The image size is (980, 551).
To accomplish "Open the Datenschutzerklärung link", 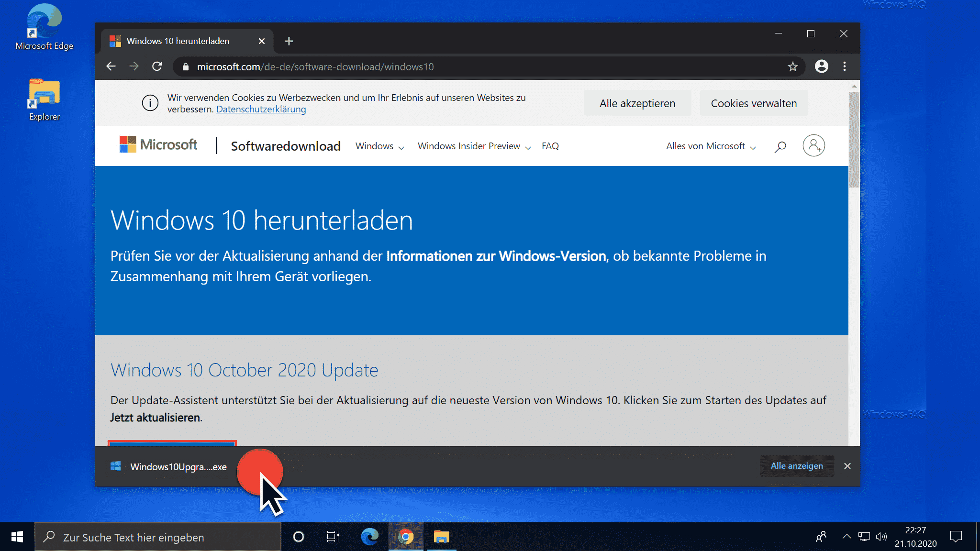I will (261, 109).
